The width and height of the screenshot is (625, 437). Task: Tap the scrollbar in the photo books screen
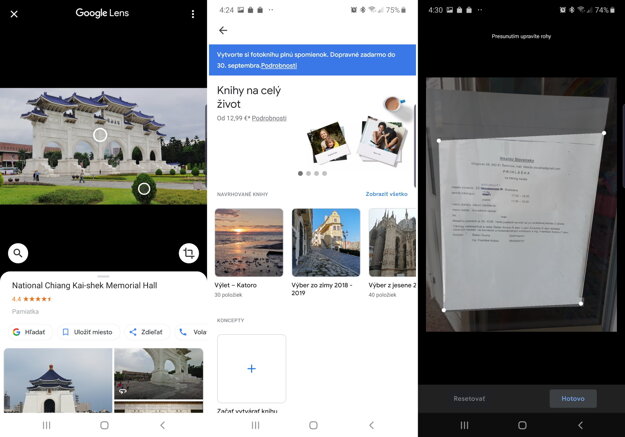[415, 146]
